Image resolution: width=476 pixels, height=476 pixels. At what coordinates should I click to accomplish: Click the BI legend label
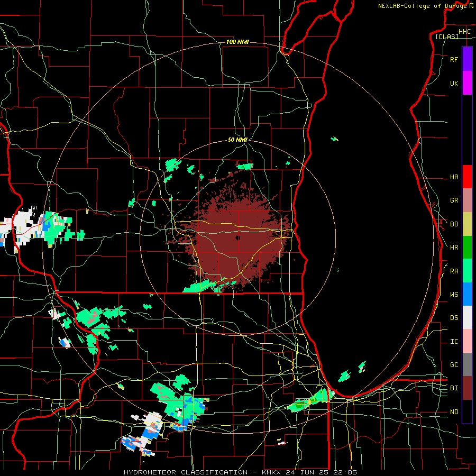point(454,388)
